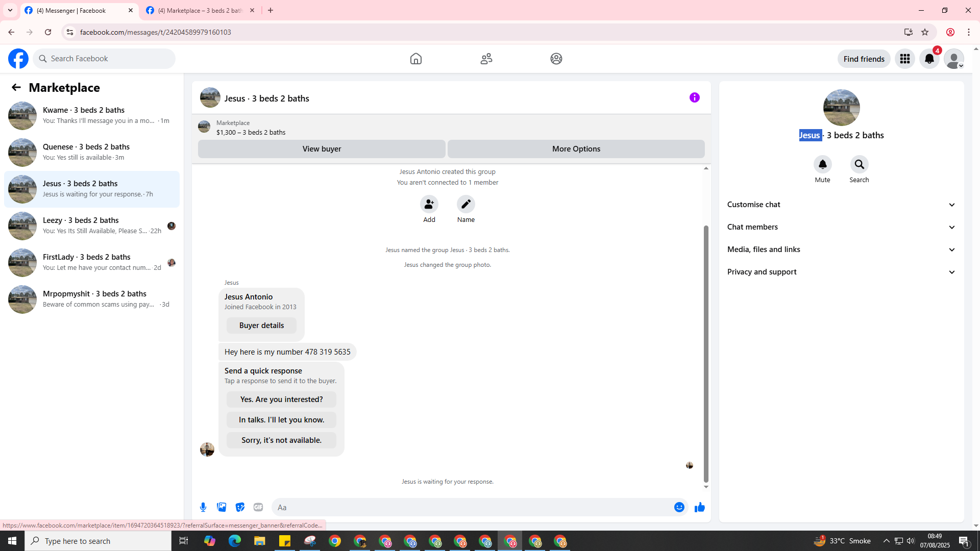Show hidden system tray icons
The image size is (980, 551).
pos(886,541)
